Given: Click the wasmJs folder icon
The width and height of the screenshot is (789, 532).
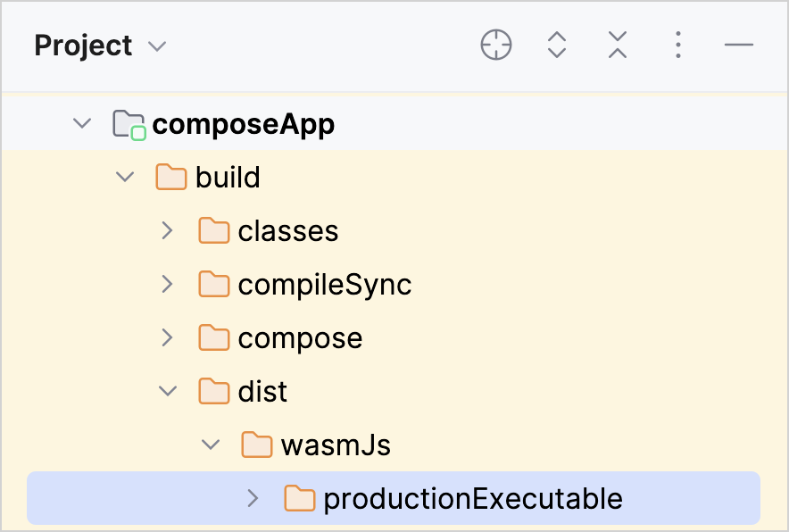Looking at the screenshot, I should 256,445.
